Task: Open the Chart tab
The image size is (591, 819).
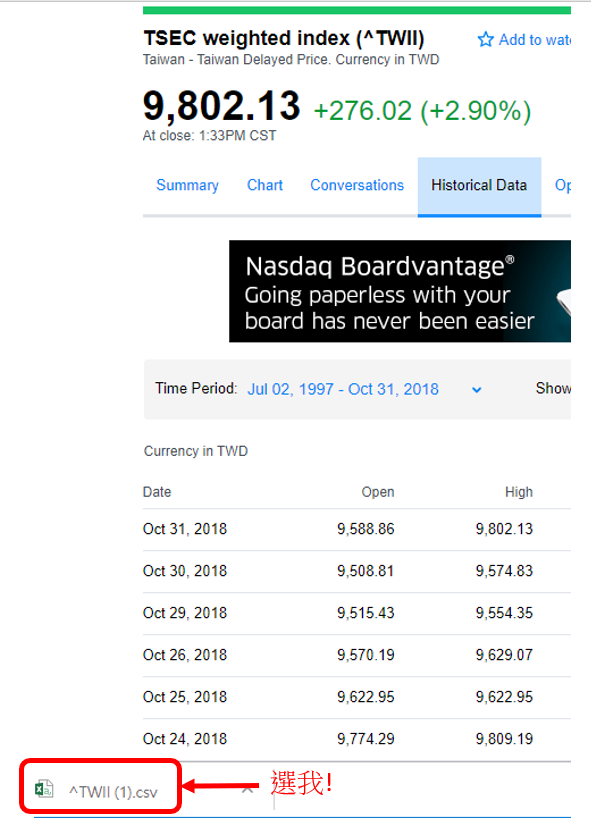Action: click(x=265, y=185)
